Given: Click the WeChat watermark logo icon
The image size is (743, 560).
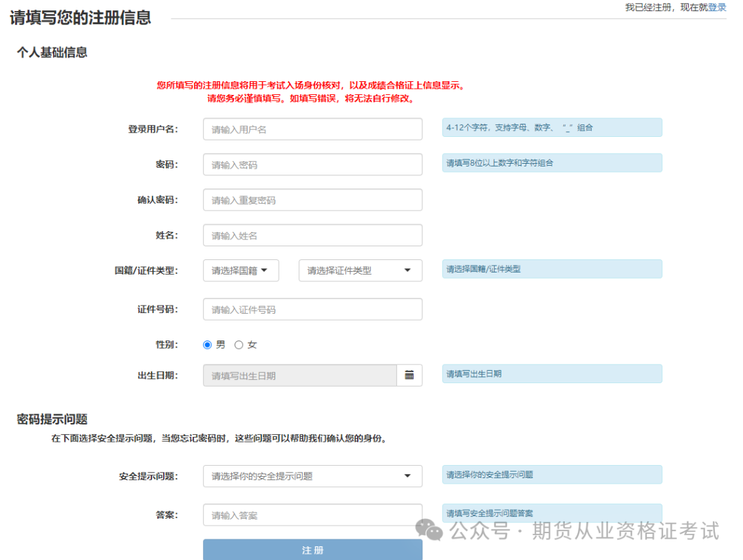Looking at the screenshot, I should (x=430, y=530).
